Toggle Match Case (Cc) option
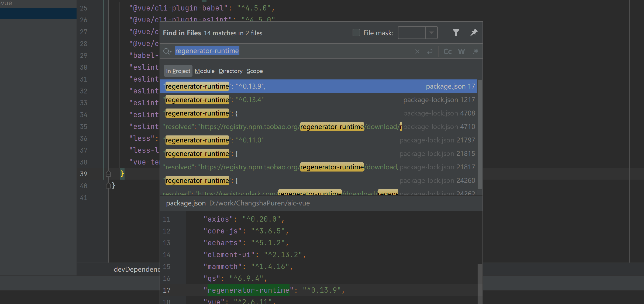The width and height of the screenshot is (644, 304). click(447, 51)
